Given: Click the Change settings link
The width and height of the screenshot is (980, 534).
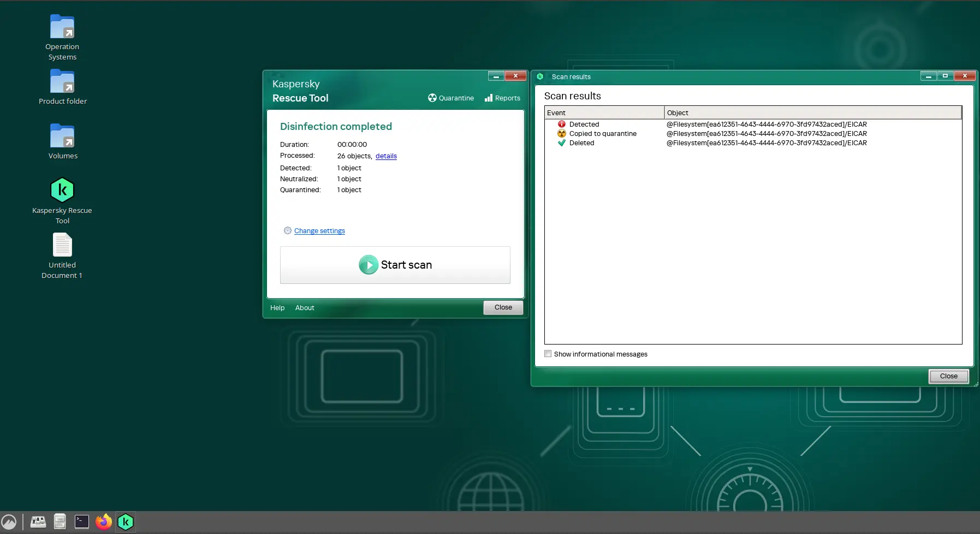Looking at the screenshot, I should click(x=319, y=231).
